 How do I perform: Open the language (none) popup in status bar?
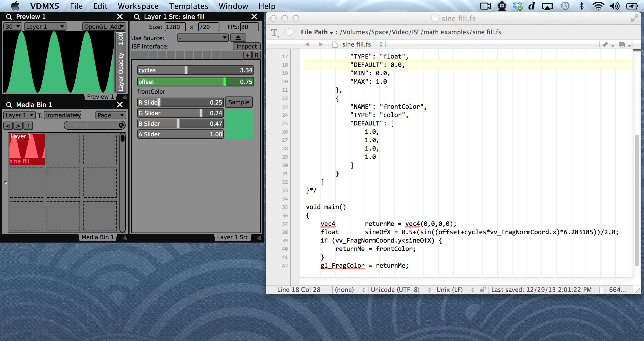click(x=350, y=290)
